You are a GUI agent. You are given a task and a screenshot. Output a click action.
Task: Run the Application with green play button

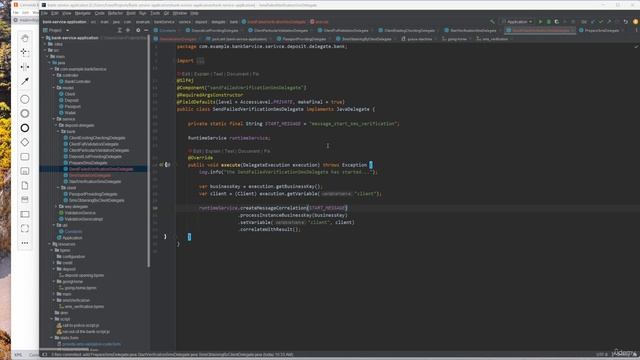(x=540, y=22)
